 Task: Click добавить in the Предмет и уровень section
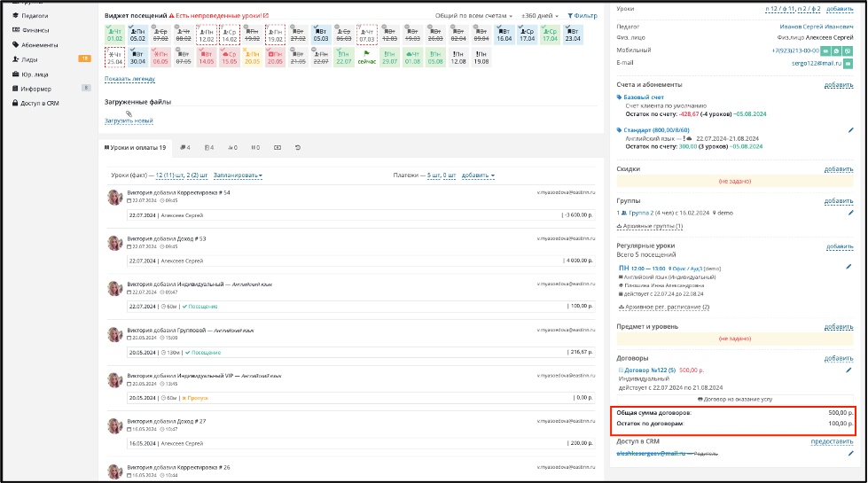point(839,327)
